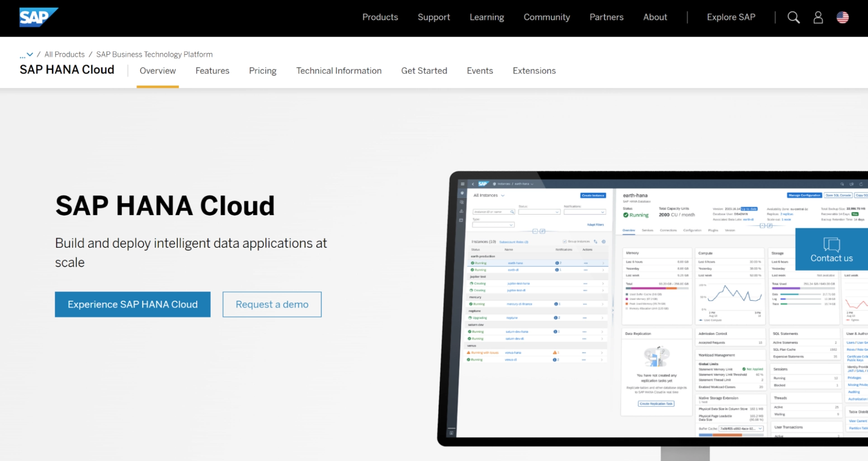The image size is (868, 461).
Task: Follow the All Products breadcrumb link
Action: (64, 55)
